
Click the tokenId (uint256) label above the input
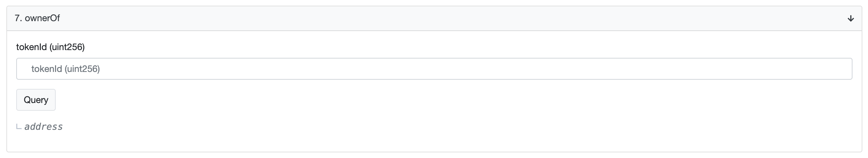click(50, 47)
